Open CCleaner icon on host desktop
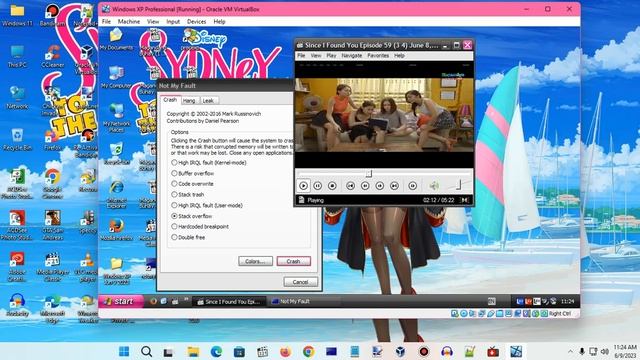Screen dimensions: 640x360 click(x=53, y=56)
